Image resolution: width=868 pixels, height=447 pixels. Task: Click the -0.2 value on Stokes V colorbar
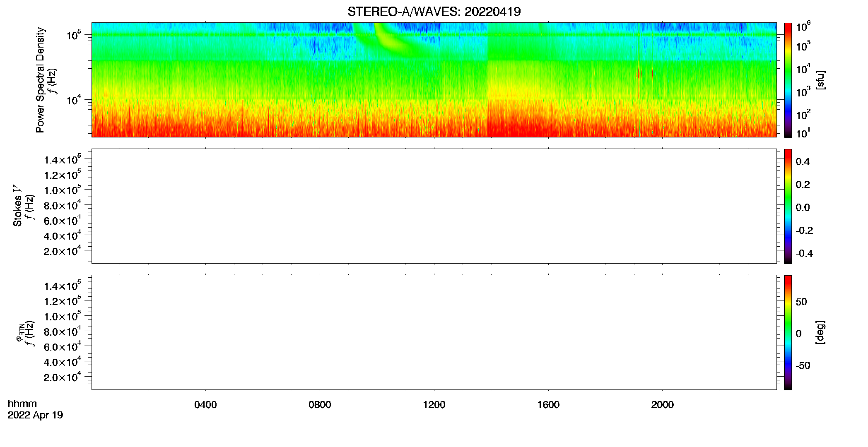[804, 231]
